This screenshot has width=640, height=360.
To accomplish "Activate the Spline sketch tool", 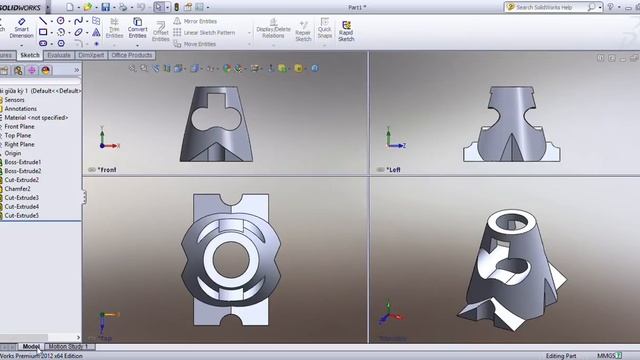I will (x=78, y=20).
